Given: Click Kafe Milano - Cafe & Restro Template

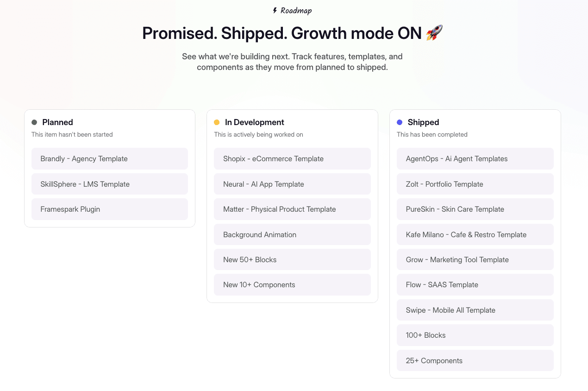Looking at the screenshot, I should [475, 234].
